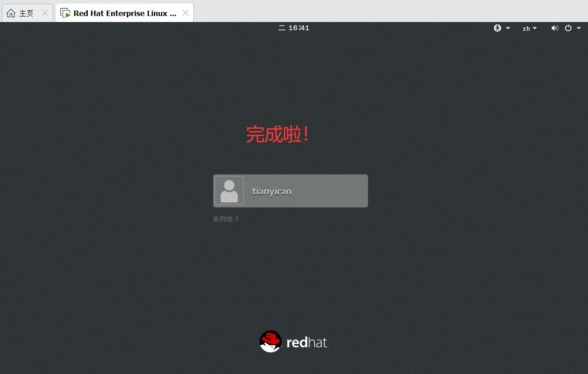This screenshot has height=374, width=588.
Task: Switch to Red Hat Enterprise Linux tab
Action: 124,13
